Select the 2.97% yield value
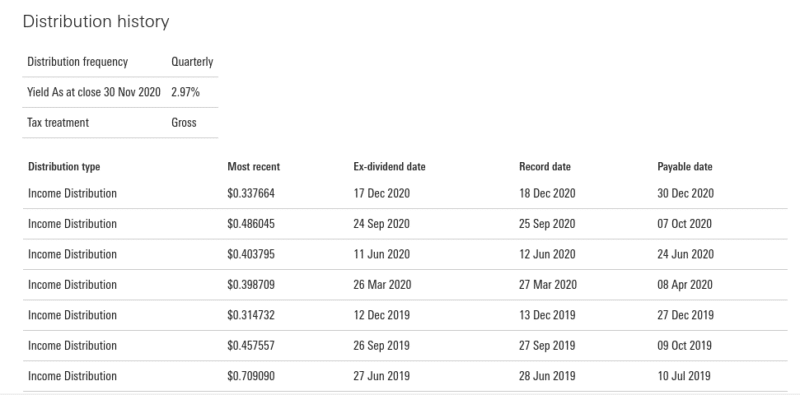This screenshot has width=800, height=395. [186, 92]
